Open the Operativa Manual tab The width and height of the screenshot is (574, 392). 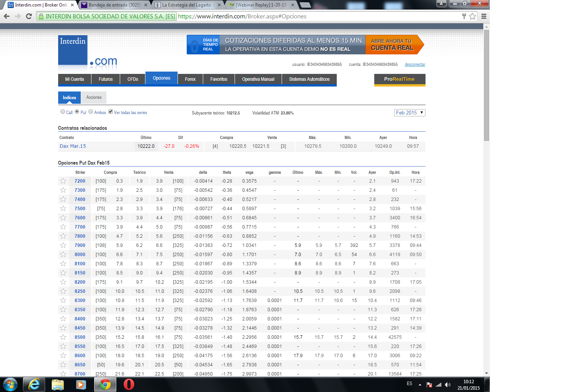click(x=258, y=79)
